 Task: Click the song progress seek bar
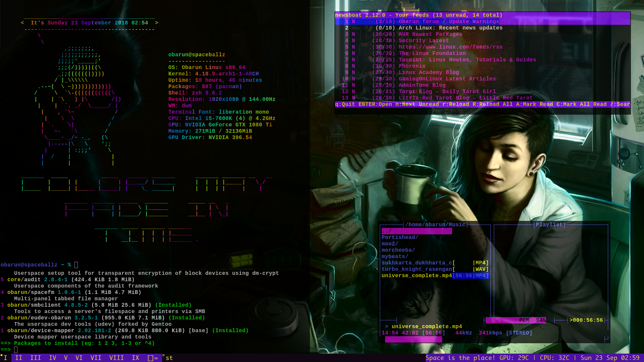[413, 339]
